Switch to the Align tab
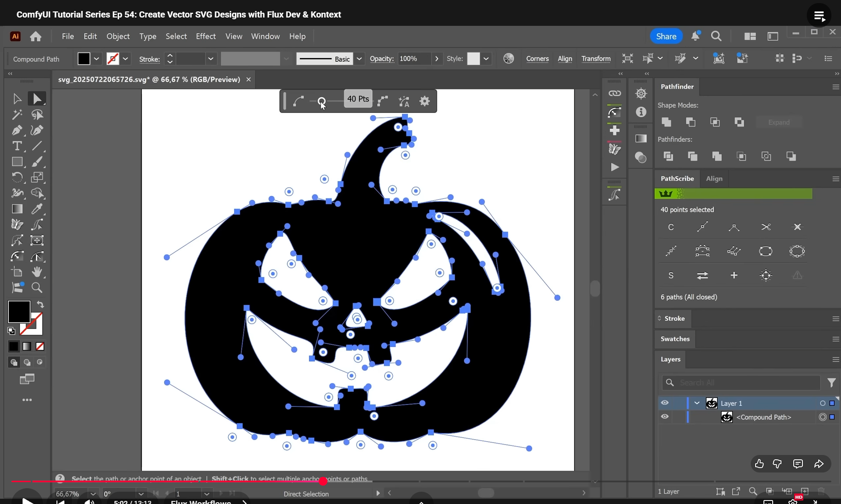 [x=714, y=179]
